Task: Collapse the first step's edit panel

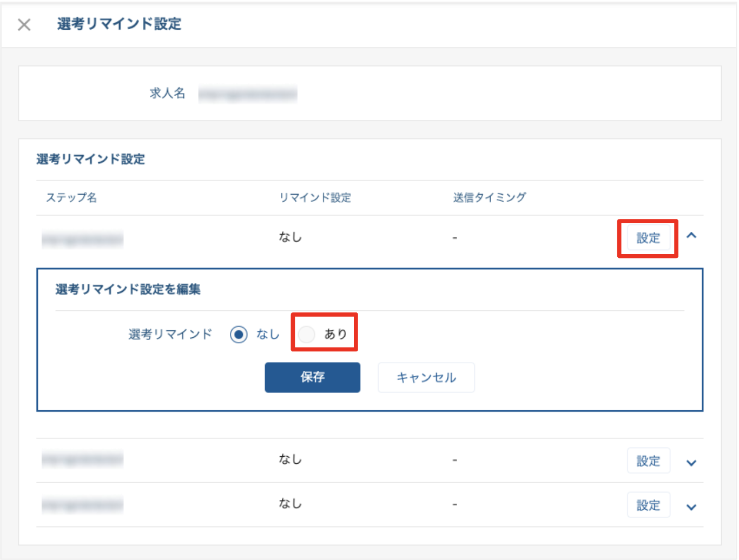Action: point(691,236)
